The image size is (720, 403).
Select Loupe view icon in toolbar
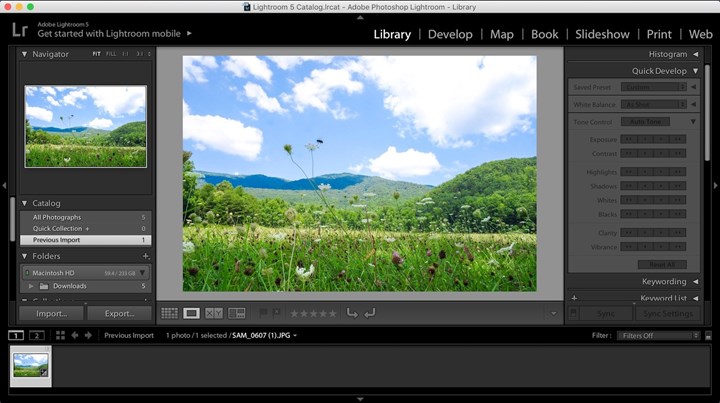(x=191, y=313)
